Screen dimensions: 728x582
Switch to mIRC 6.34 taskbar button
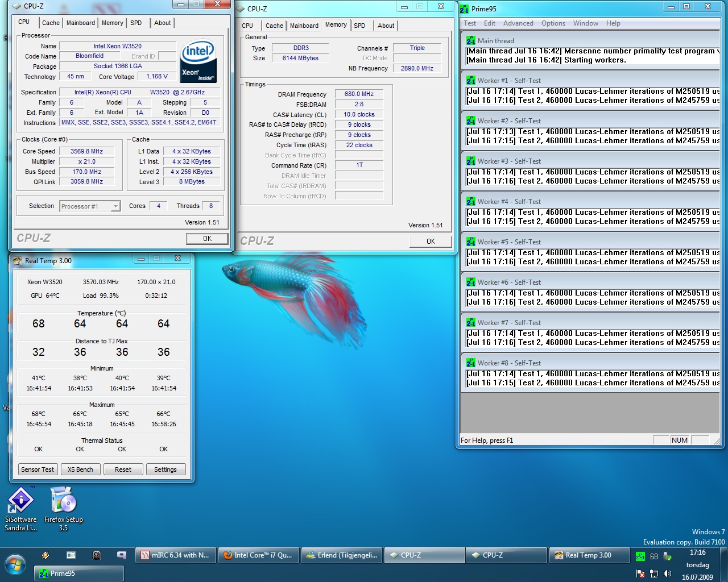point(175,555)
